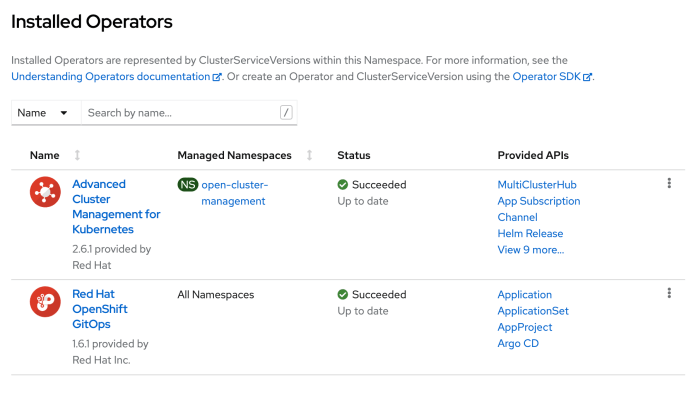This screenshot has height=400, width=696.
Task: Open the Name filter type dropdown
Action: coord(46,113)
